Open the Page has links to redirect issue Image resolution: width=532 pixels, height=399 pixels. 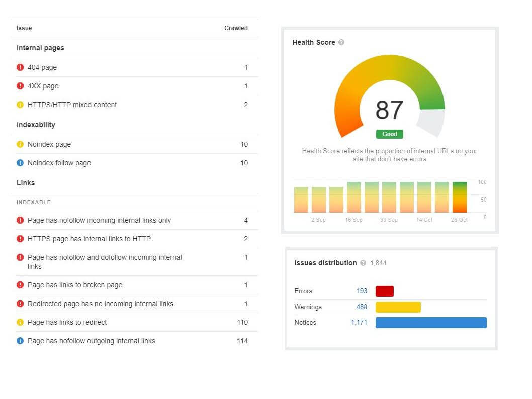pyautogui.click(x=67, y=322)
